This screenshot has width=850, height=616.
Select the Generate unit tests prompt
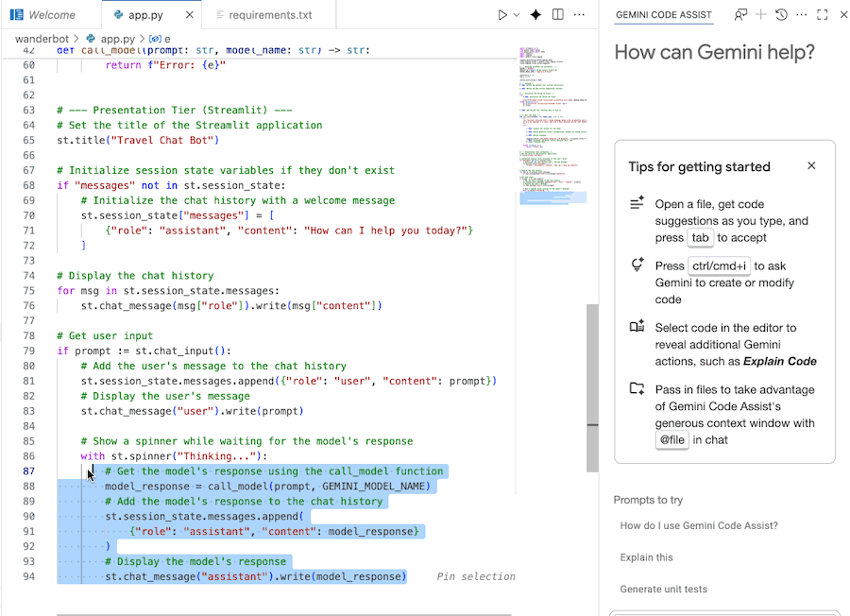[662, 588]
